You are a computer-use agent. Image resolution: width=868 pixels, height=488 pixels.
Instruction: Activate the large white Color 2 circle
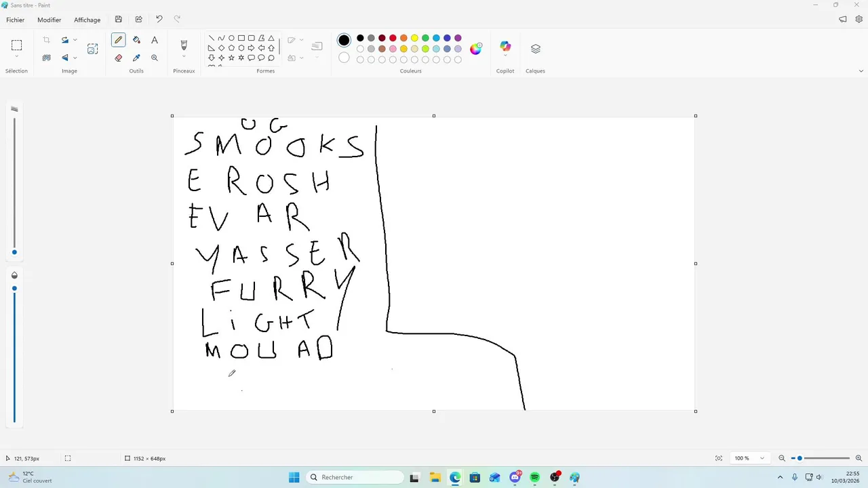(x=344, y=58)
